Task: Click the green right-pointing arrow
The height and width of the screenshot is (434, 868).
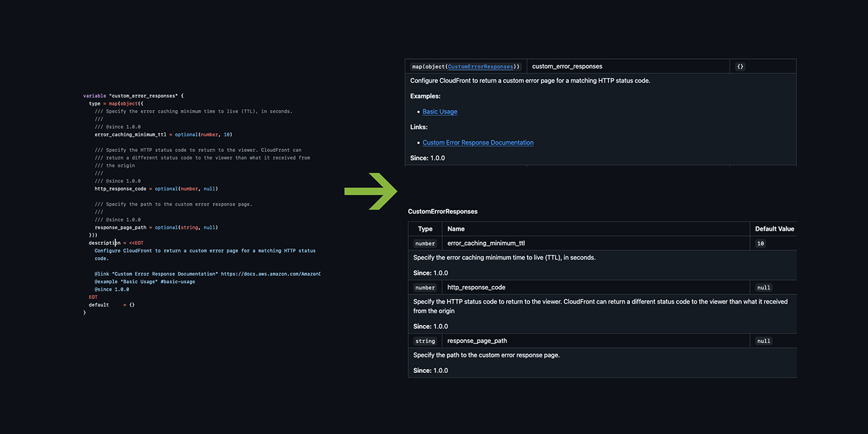Action: click(371, 191)
